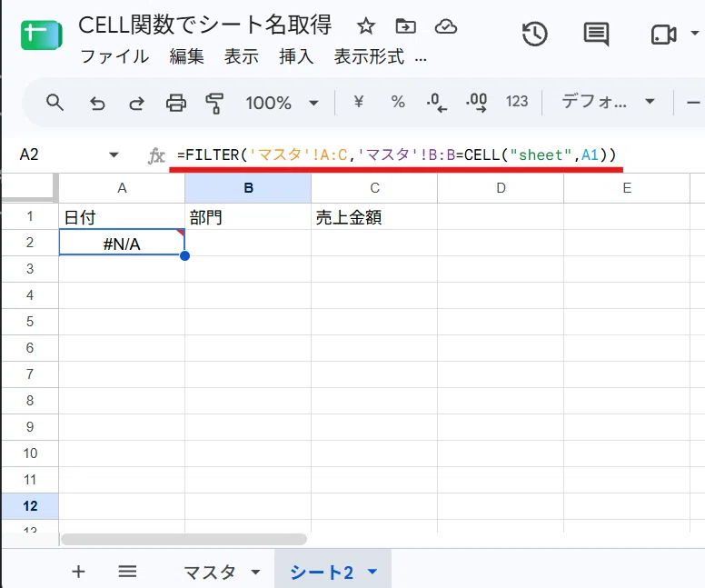This screenshot has width=705, height=588.
Task: Select cell showing #N/A error
Action: click(122, 243)
